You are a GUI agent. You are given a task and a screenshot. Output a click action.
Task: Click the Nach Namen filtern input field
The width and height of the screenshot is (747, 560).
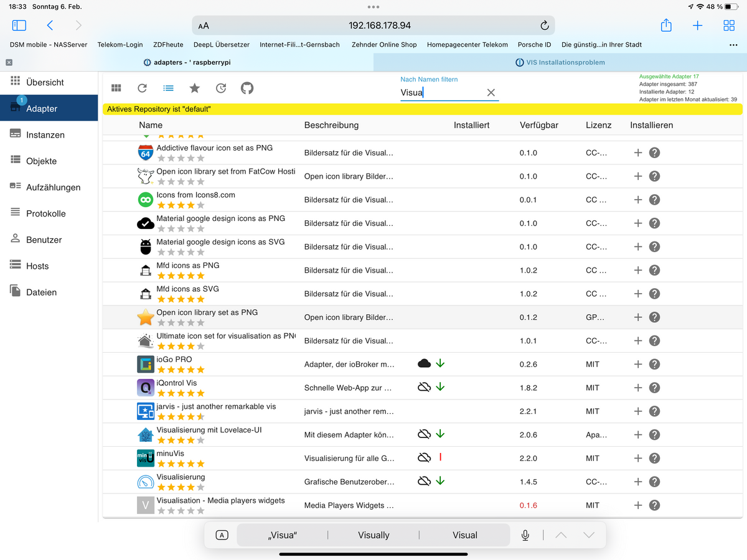coord(442,93)
